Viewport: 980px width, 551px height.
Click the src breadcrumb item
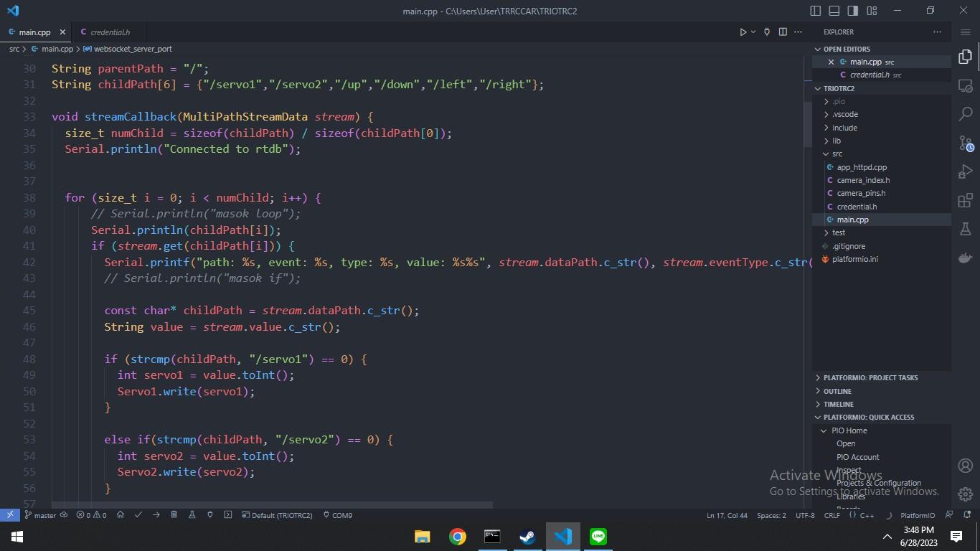(14, 49)
